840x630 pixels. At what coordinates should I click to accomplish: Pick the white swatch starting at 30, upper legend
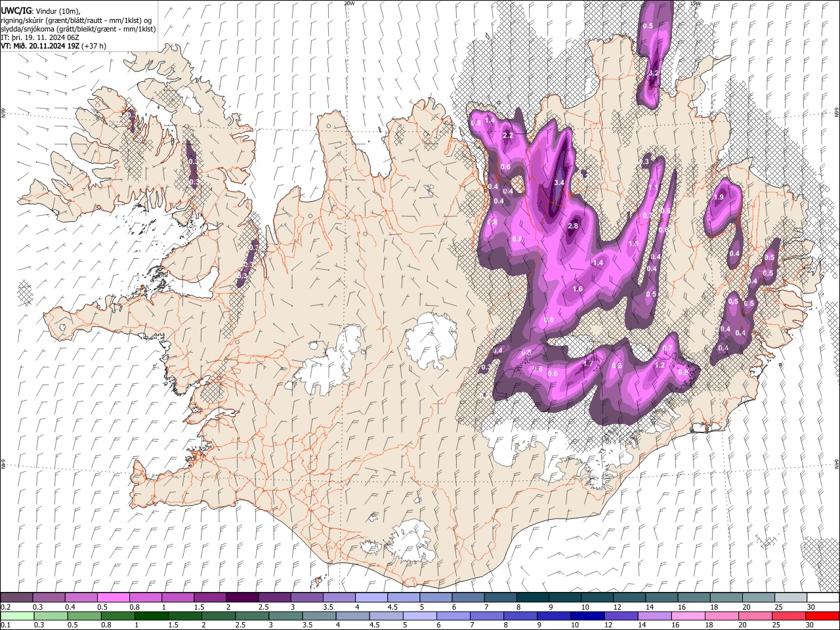point(823,598)
